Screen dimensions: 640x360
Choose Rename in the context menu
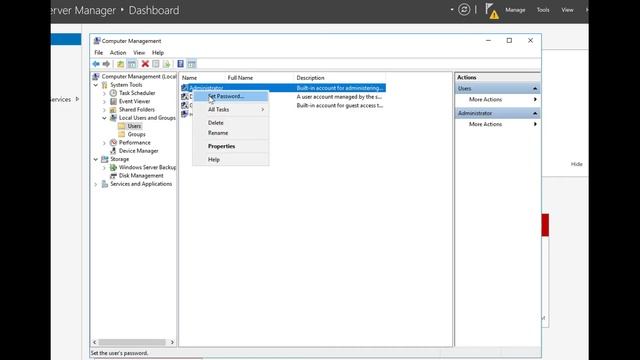231,133
